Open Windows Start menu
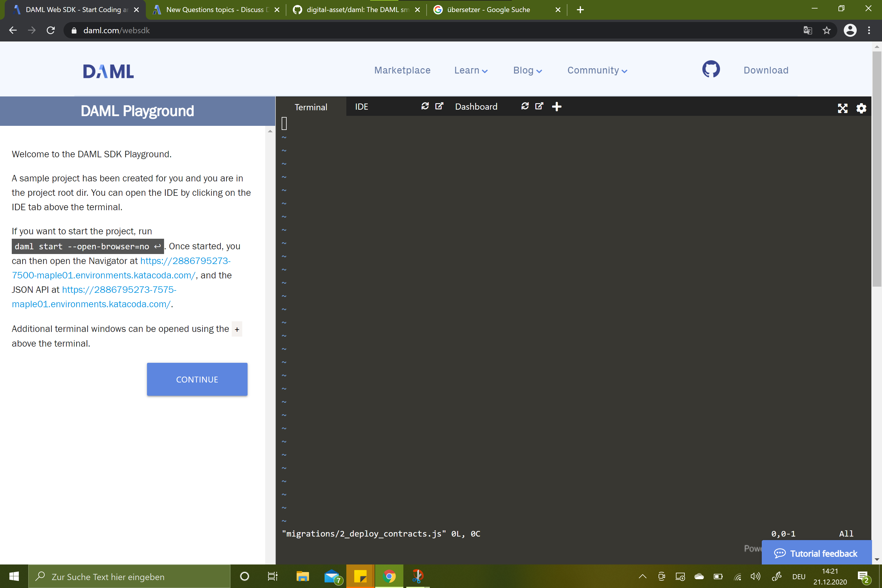882x588 pixels. tap(14, 576)
